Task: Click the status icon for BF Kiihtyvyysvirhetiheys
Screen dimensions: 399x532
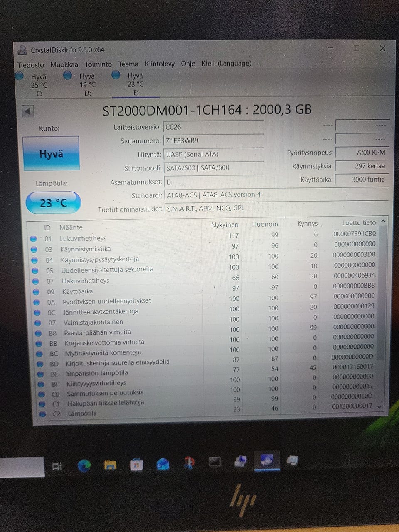Action: 41,384
